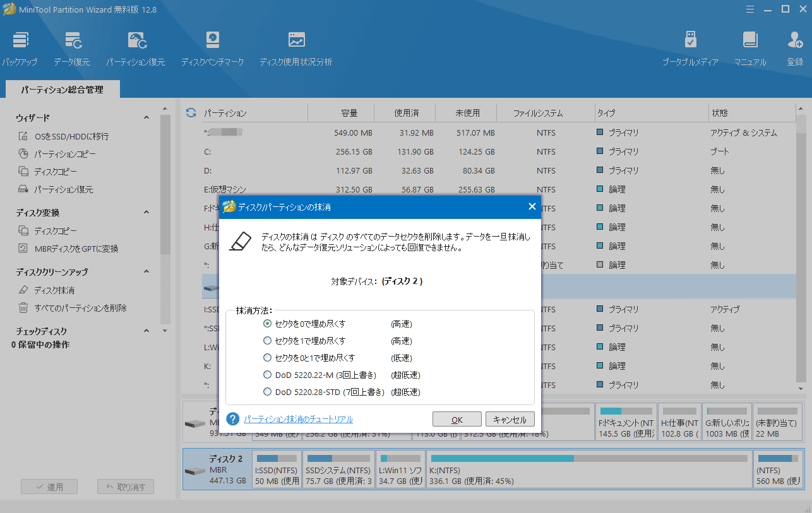Sort by 使用済 column header

(x=405, y=113)
